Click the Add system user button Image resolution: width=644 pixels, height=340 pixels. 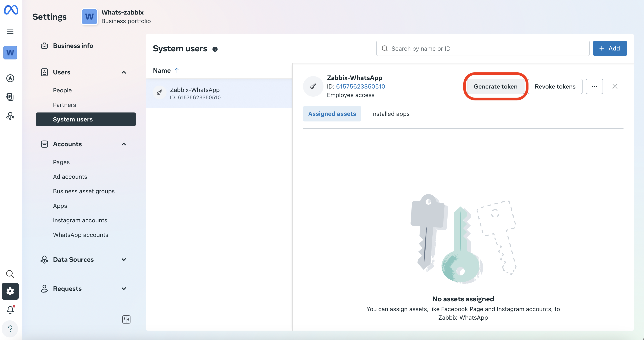(610, 48)
